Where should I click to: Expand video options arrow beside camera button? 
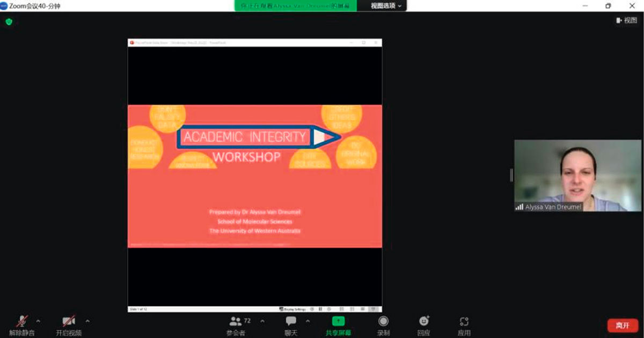[87, 321]
